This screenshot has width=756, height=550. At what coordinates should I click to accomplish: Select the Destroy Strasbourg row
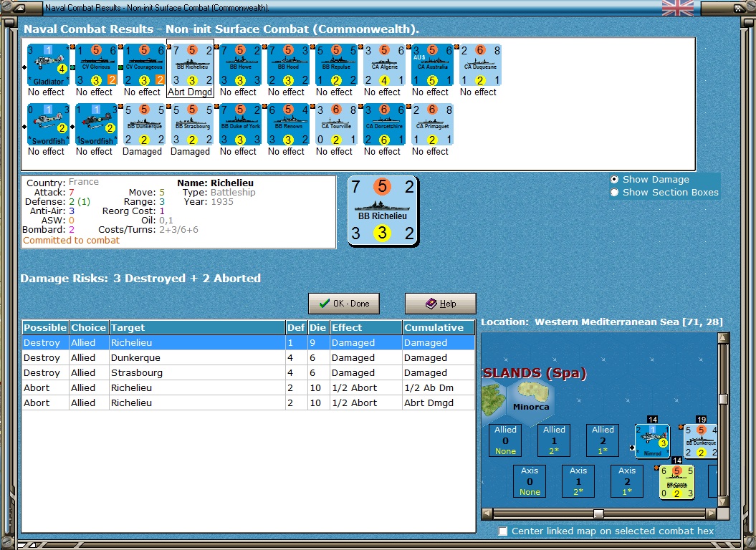pyautogui.click(x=249, y=372)
